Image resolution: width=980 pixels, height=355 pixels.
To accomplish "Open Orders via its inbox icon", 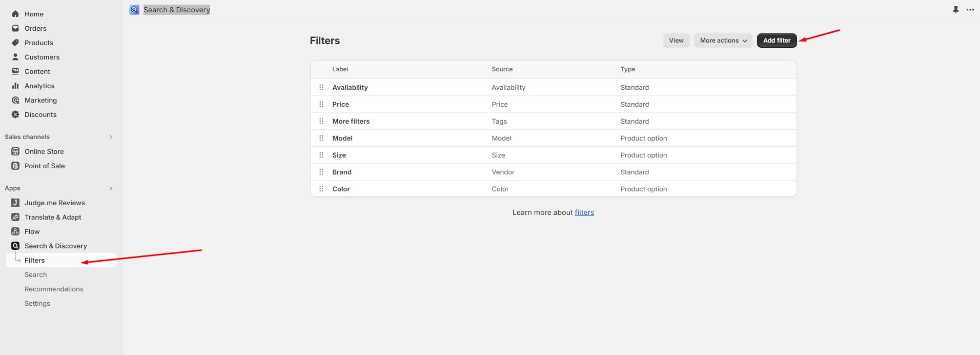I will point(15,28).
